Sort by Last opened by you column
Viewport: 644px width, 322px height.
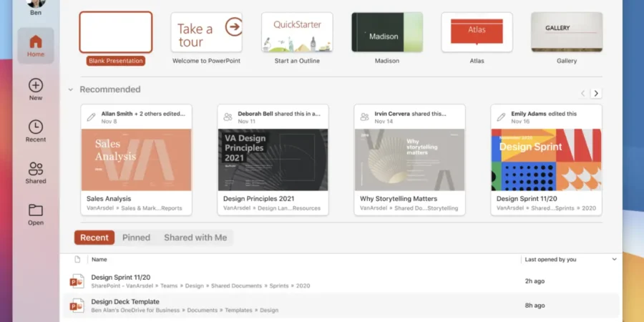tap(550, 260)
